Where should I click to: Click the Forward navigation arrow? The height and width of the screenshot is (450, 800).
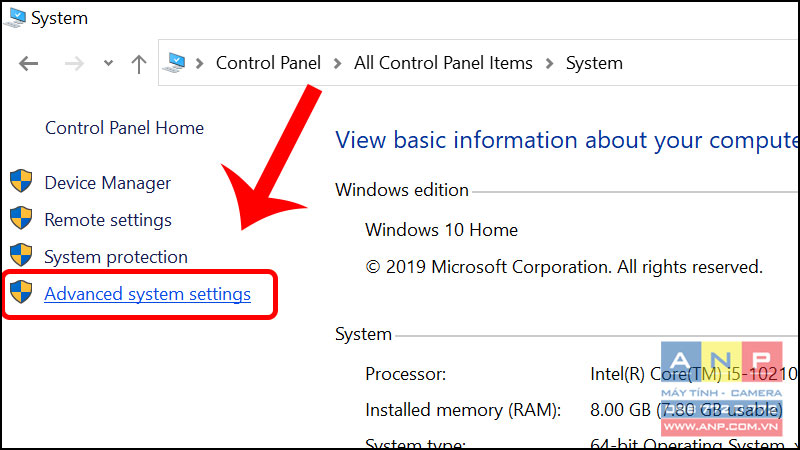[x=74, y=64]
